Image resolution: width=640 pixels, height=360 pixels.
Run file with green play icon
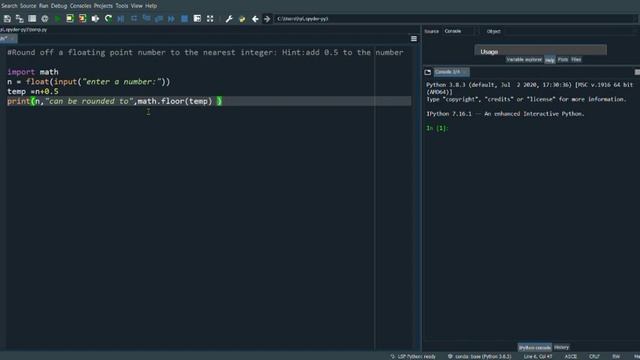pos(58,19)
